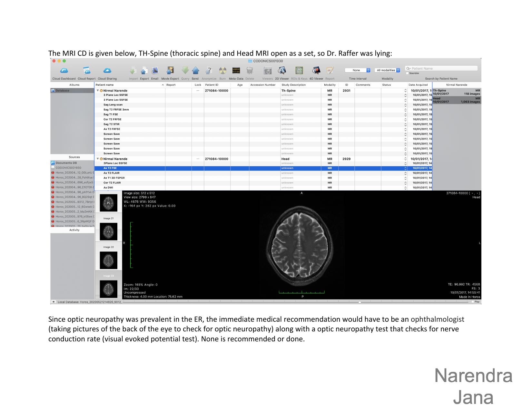Collapse the Th-Spine study disclosure triangle
The image size is (532, 411).
[98, 91]
